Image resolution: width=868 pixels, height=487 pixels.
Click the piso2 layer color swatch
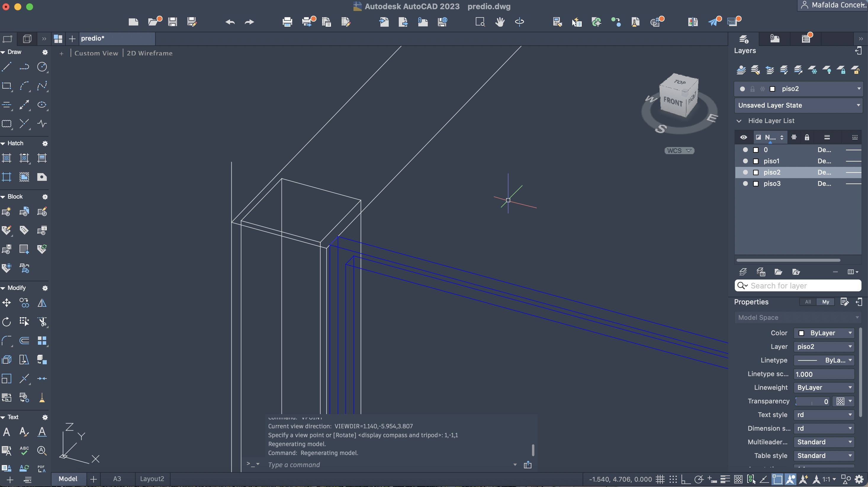click(x=756, y=172)
